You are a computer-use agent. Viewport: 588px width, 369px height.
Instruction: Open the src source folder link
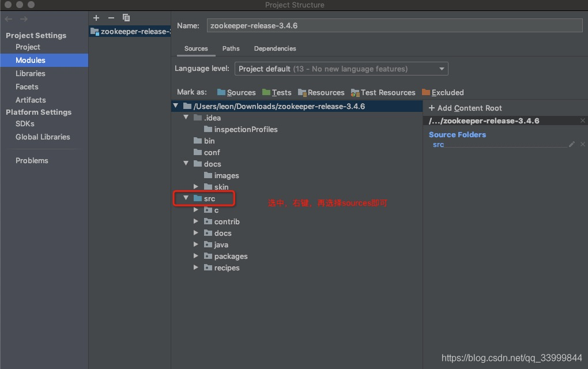click(x=438, y=144)
